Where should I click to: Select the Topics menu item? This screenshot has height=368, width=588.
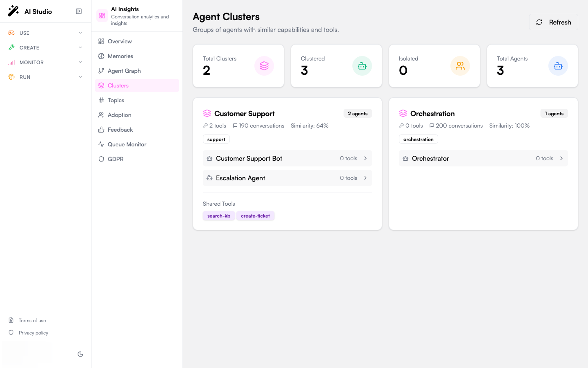tap(137, 100)
